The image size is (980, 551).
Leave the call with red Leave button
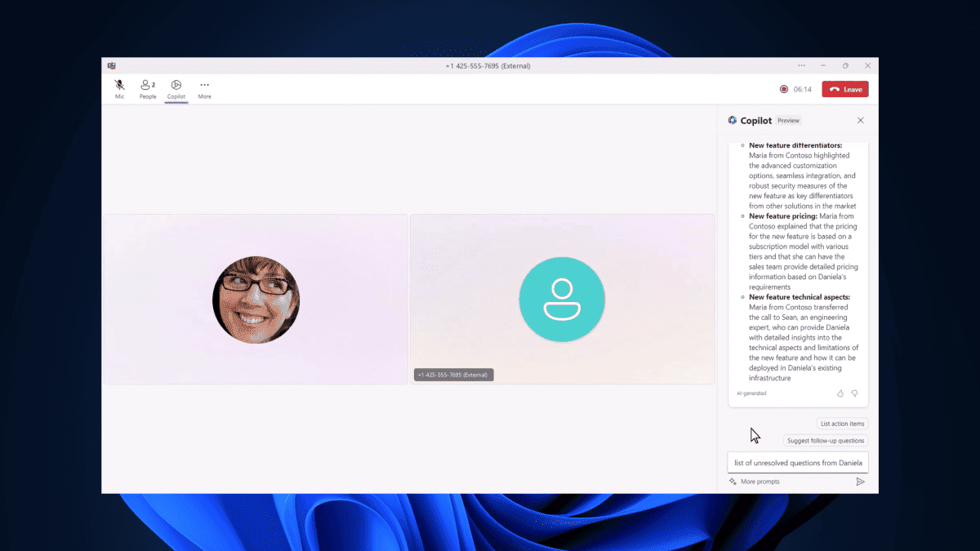(845, 89)
